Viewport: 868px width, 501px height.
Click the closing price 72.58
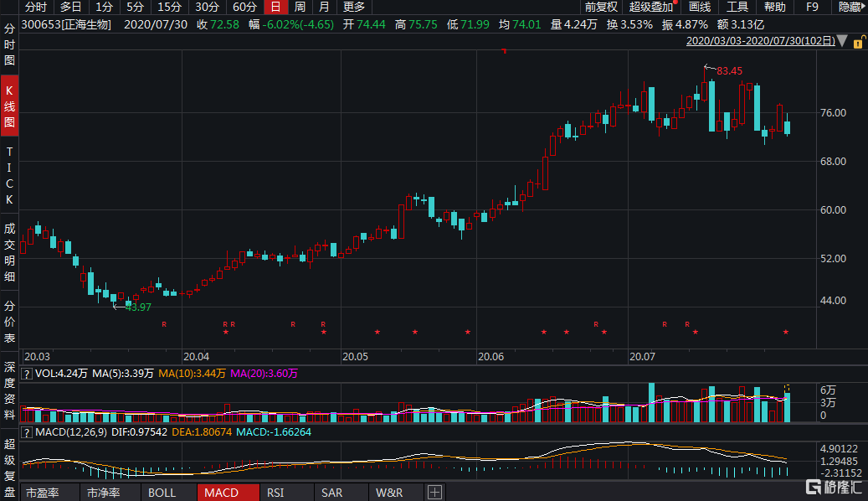tap(225, 25)
